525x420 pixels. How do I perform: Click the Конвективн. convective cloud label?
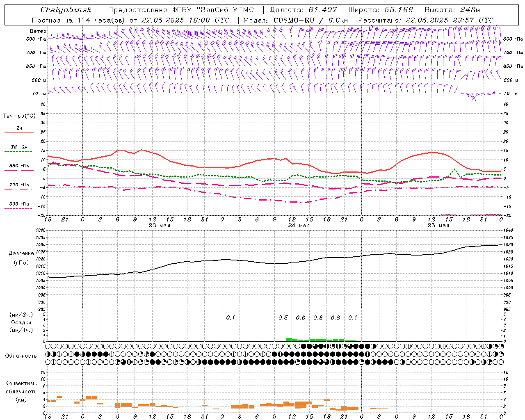click(x=21, y=383)
